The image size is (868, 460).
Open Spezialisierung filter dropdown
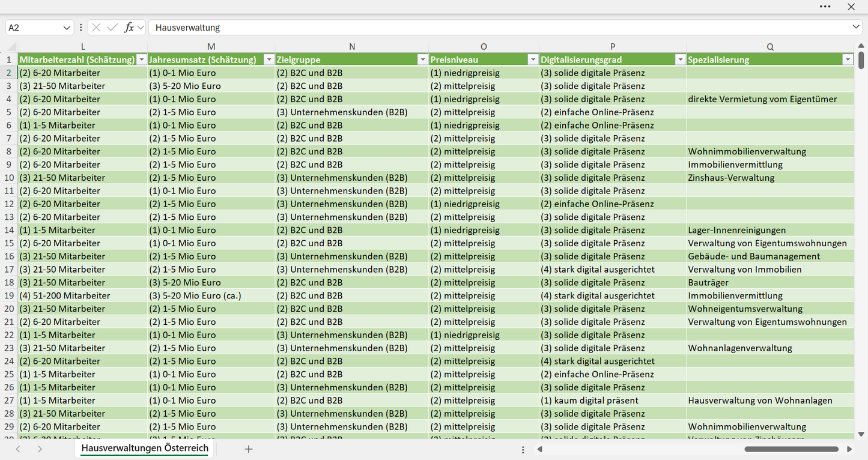tap(848, 59)
